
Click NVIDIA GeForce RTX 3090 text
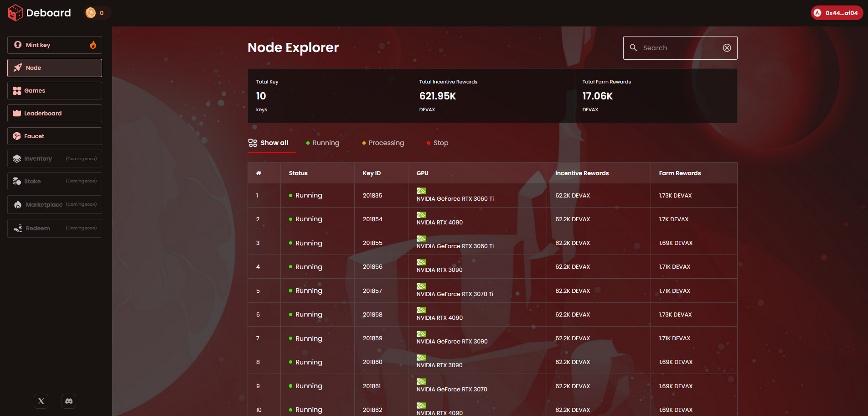(452, 341)
